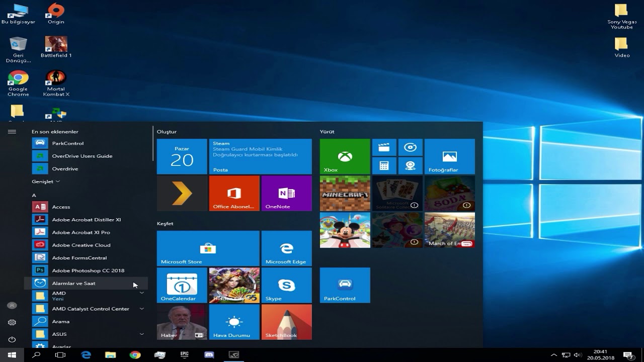Open taskbar search magnifier
Viewport: 644px width, 362px height.
tap(36, 355)
